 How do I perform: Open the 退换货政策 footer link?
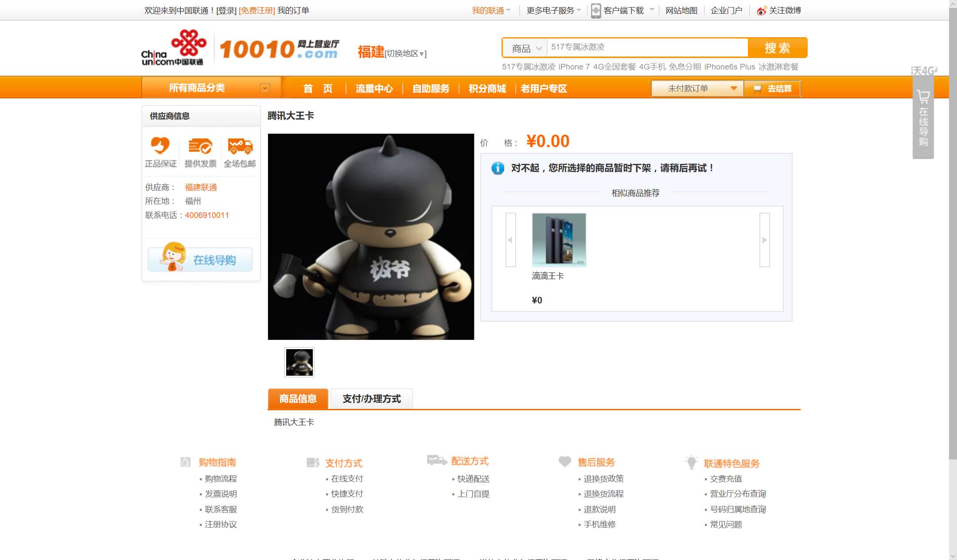(604, 479)
